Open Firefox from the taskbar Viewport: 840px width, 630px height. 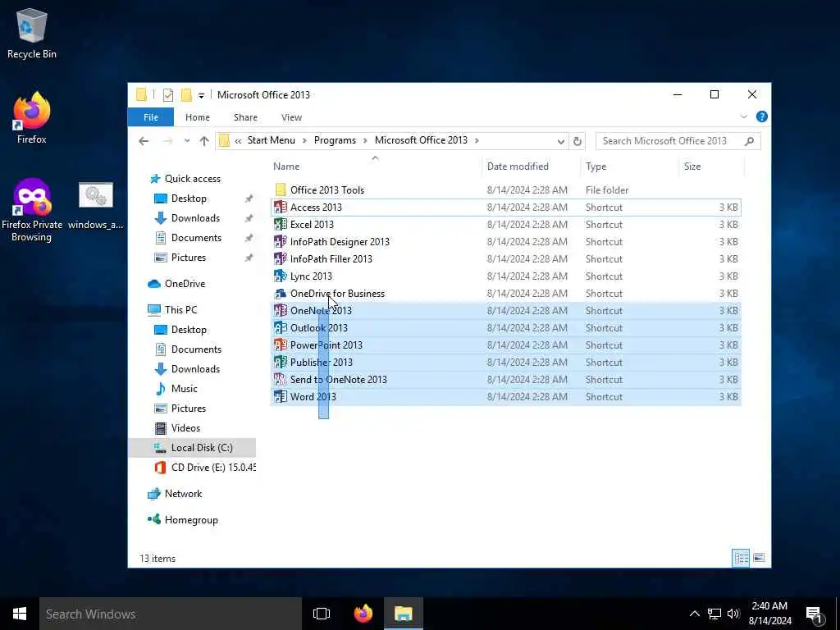(x=363, y=614)
